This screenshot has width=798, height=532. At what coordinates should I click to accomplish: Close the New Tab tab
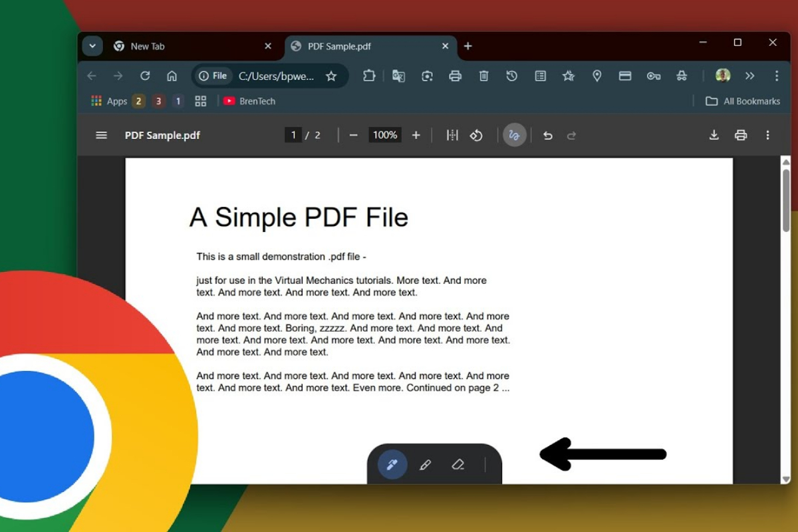coord(268,47)
